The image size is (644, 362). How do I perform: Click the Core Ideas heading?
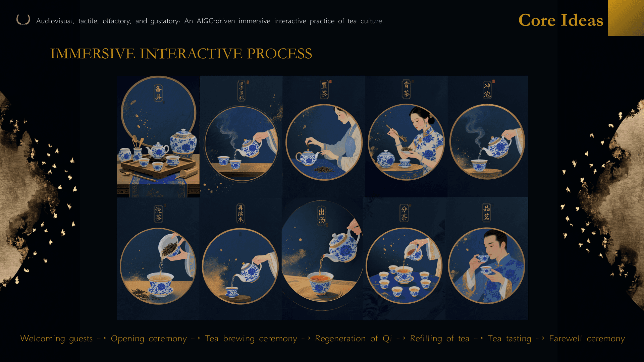pyautogui.click(x=561, y=20)
